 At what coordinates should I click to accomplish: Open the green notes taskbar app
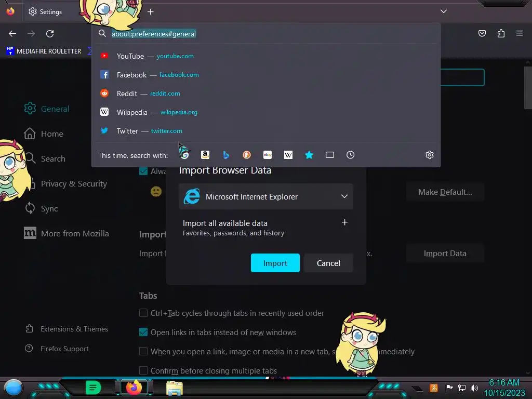point(93,388)
